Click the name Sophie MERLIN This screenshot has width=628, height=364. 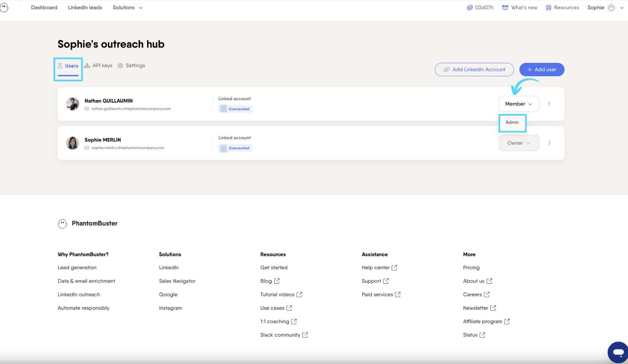pyautogui.click(x=103, y=140)
